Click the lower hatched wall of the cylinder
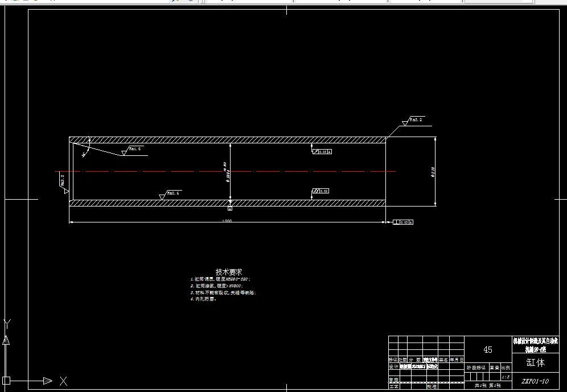Screen dimensions: 567x392 click(228, 203)
